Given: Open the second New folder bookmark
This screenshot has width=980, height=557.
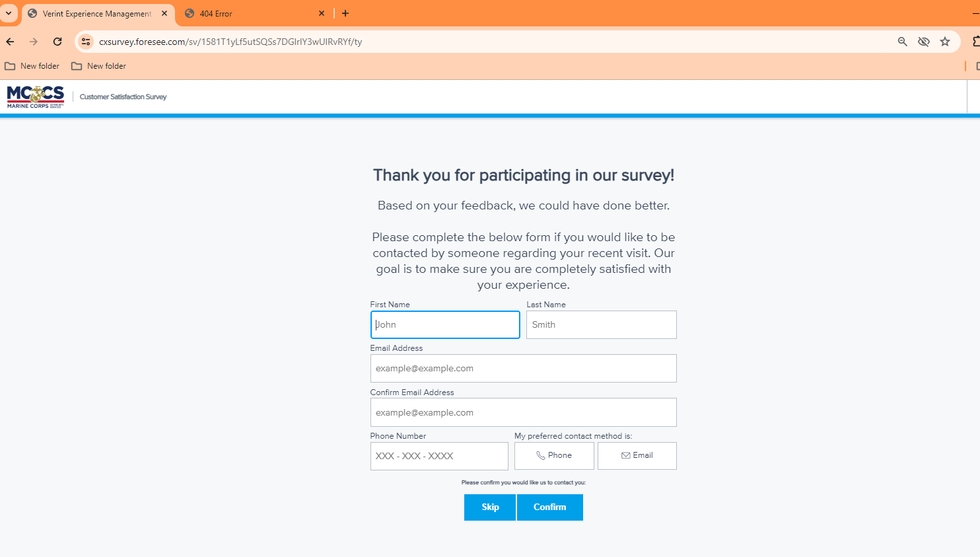Looking at the screenshot, I should [x=99, y=66].
